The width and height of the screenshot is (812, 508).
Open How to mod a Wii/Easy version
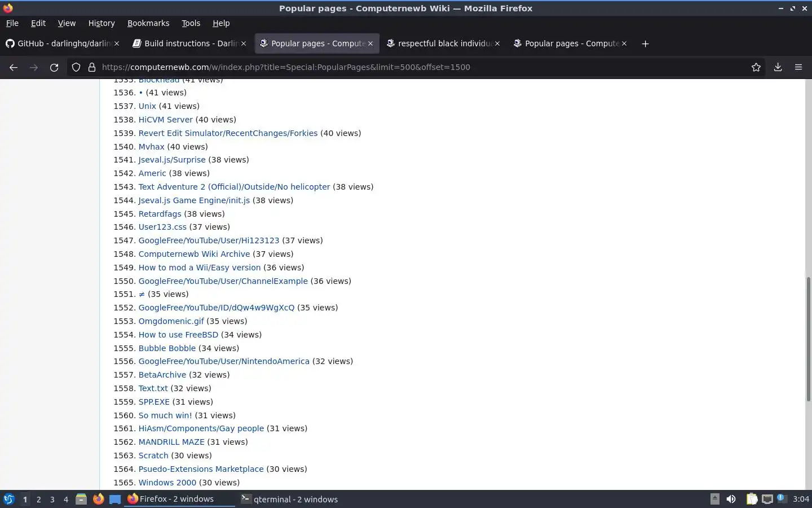(200, 268)
